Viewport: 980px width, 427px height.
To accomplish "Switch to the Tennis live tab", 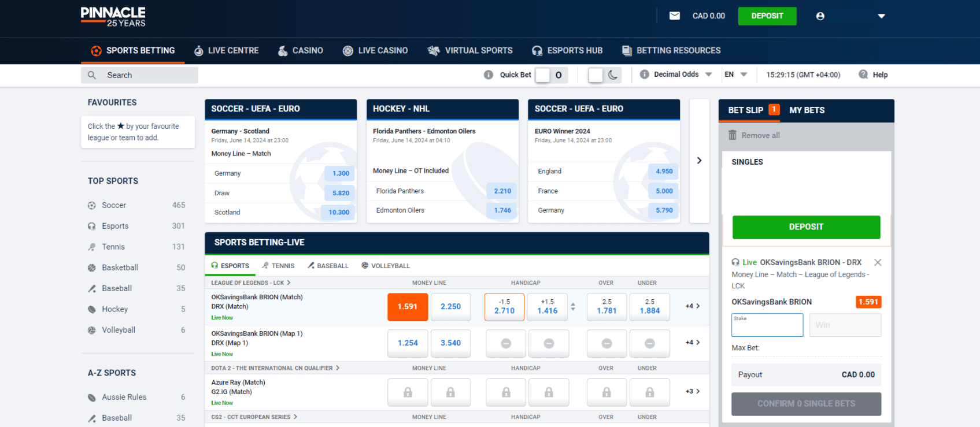I will point(278,266).
